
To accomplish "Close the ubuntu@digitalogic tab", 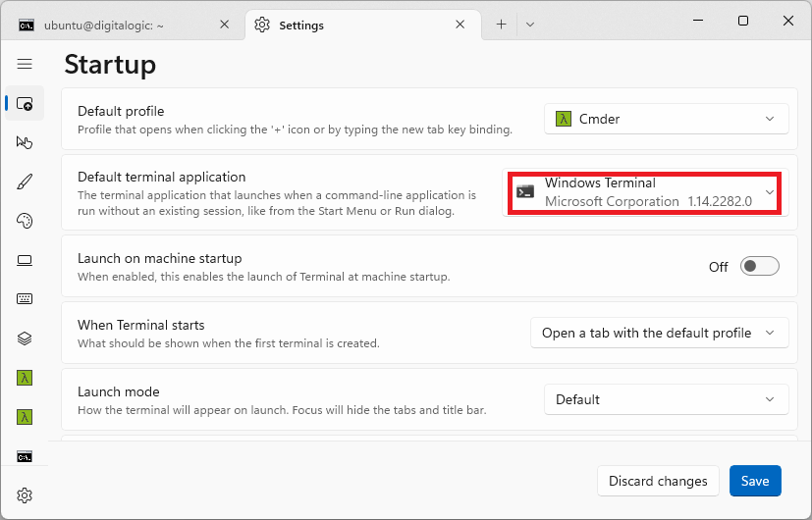I will pyautogui.click(x=224, y=25).
